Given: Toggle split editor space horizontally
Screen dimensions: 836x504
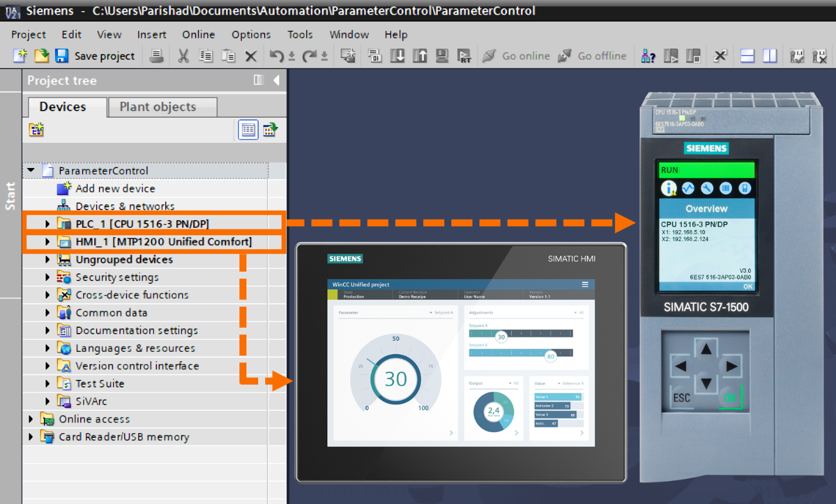Looking at the screenshot, I should click(x=747, y=56).
